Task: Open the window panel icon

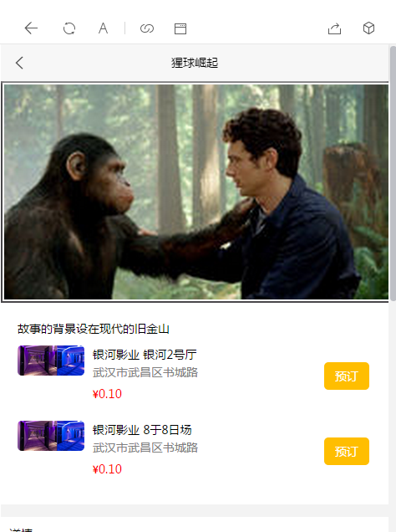Action: click(x=180, y=28)
